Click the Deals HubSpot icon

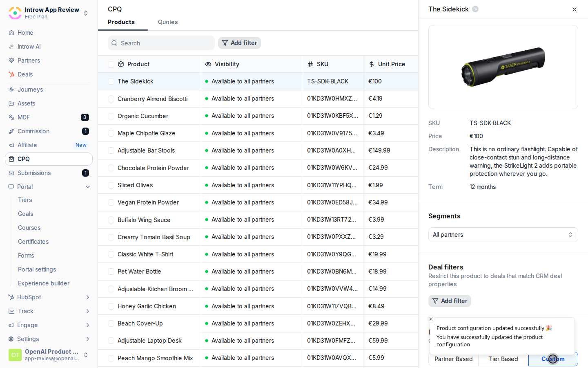tap(11, 74)
